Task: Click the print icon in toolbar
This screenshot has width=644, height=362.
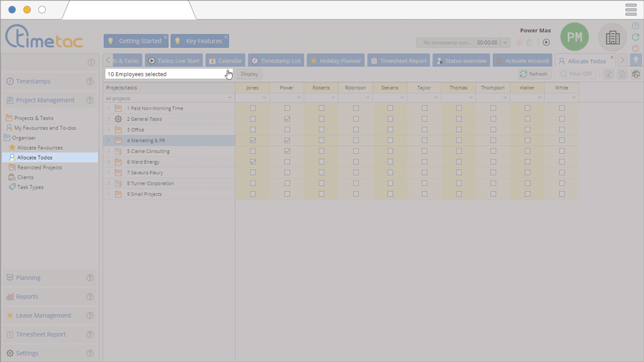Action: [x=635, y=74]
